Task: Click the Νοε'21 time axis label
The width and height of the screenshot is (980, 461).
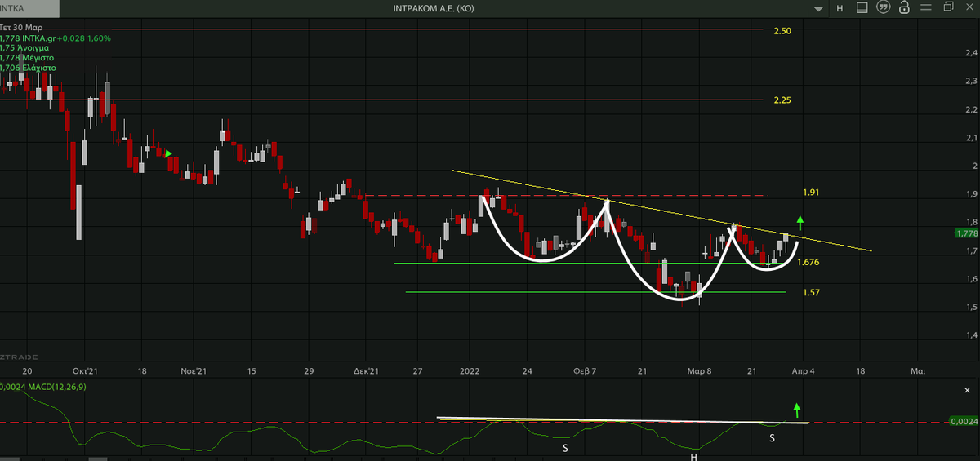Action: [194, 370]
